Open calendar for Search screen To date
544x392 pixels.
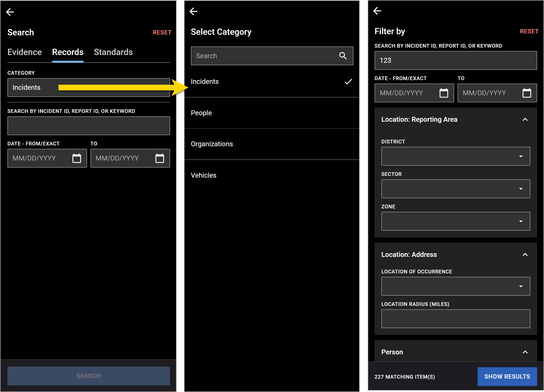pyautogui.click(x=159, y=158)
